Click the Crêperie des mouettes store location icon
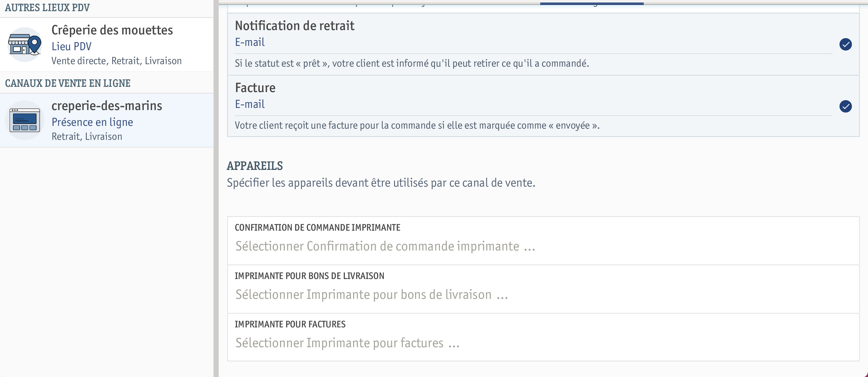The width and height of the screenshot is (868, 377). click(x=24, y=45)
